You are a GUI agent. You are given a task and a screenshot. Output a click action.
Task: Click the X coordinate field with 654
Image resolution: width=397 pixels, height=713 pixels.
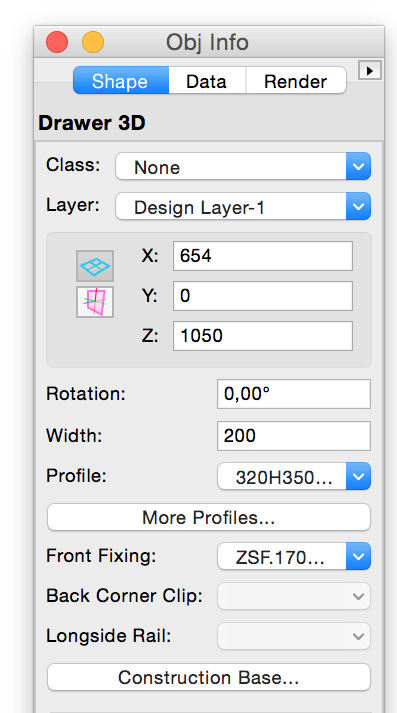(x=263, y=256)
